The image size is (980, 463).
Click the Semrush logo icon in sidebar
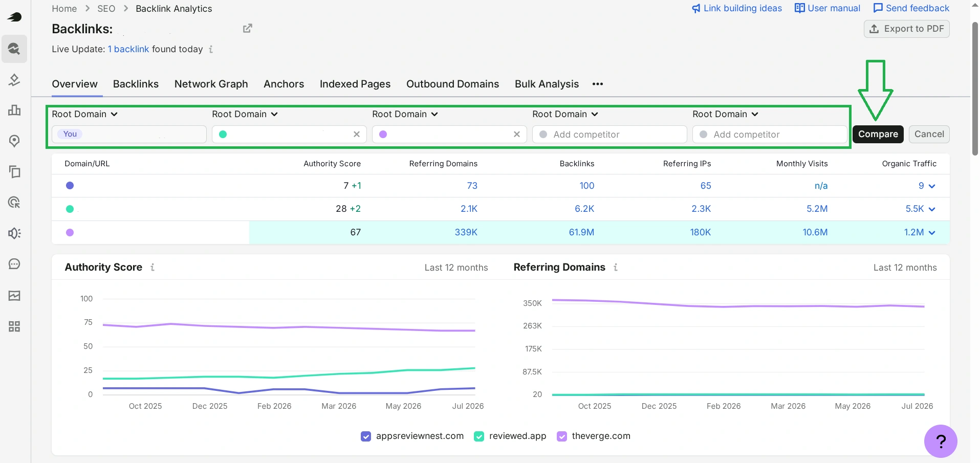[14, 17]
